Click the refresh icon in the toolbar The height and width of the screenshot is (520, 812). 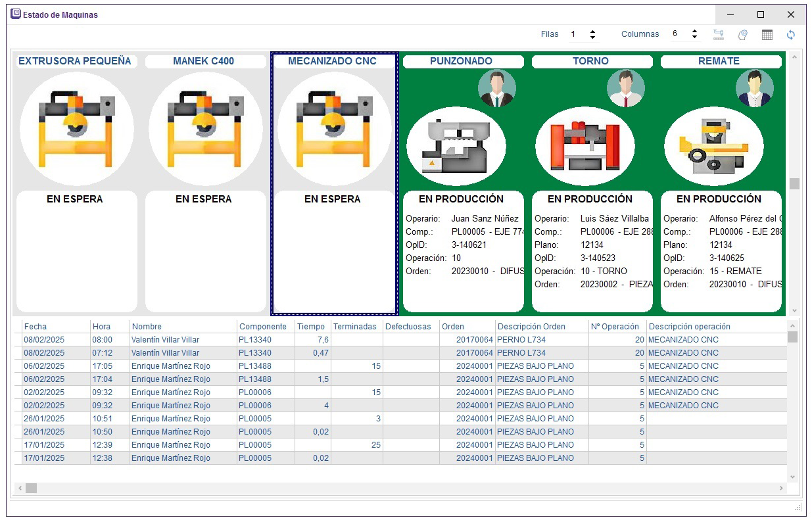click(x=790, y=35)
